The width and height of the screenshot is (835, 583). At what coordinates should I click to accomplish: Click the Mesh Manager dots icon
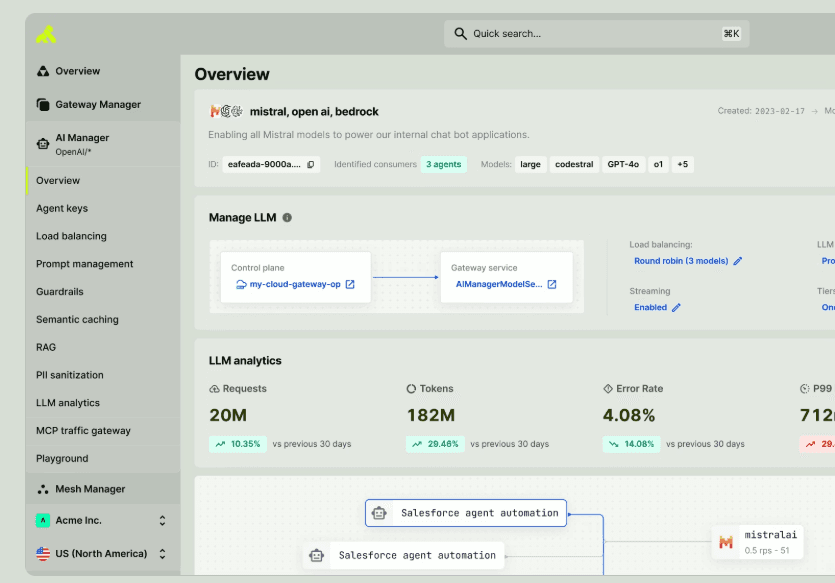coord(43,489)
